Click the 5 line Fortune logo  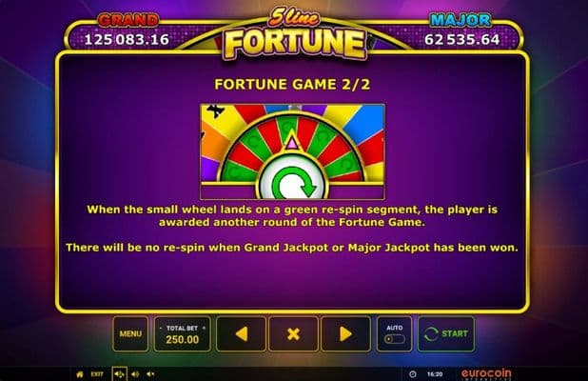point(294,34)
